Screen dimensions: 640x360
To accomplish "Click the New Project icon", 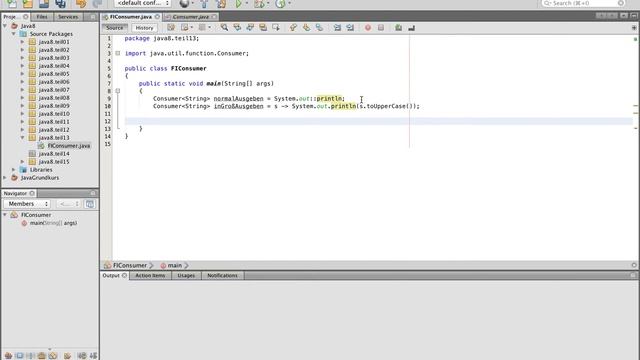I will coord(28,3).
